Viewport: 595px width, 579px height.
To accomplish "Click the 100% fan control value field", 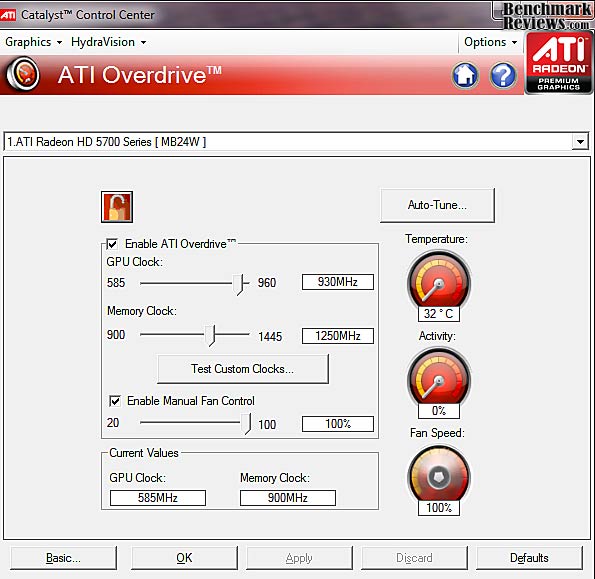I will tap(338, 424).
